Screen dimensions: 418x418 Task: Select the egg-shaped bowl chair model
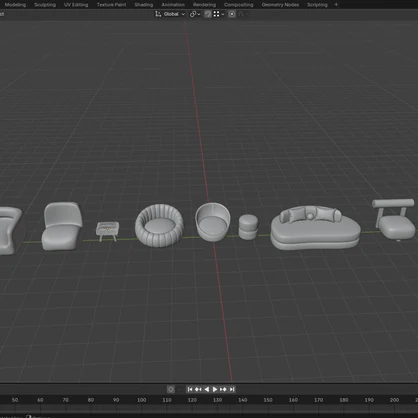click(213, 222)
